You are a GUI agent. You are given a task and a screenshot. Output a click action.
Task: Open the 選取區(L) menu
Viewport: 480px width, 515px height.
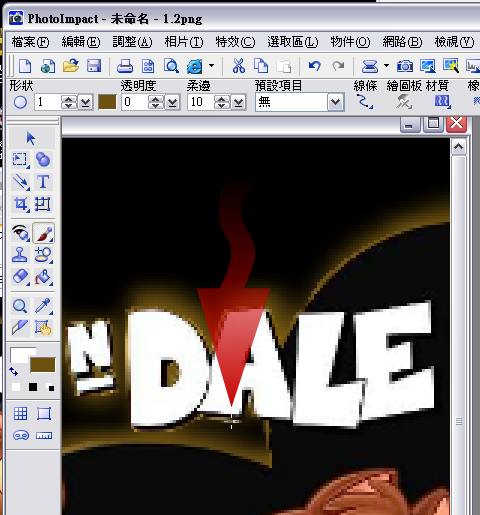pos(293,42)
